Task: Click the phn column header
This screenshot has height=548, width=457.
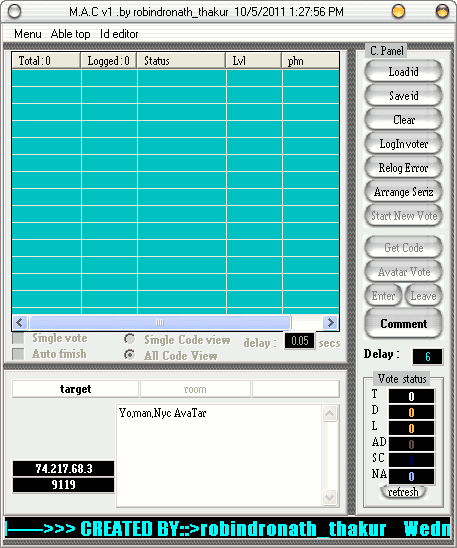Action: (x=310, y=61)
